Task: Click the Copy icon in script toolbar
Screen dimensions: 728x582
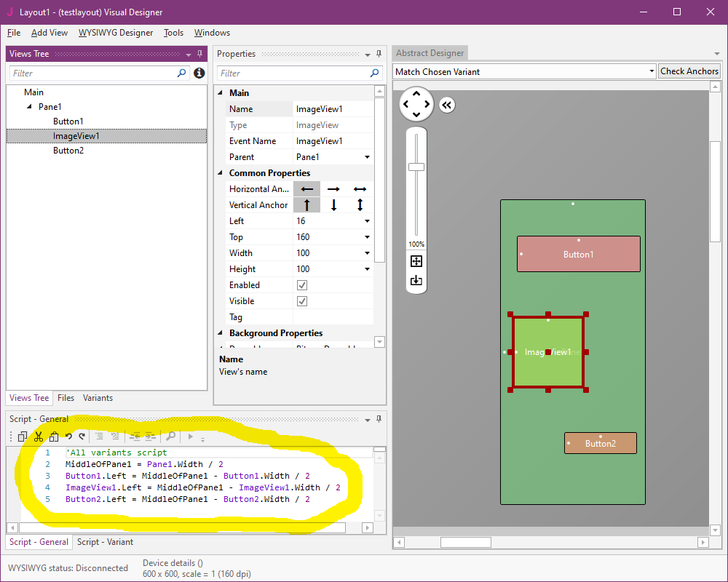Action: (x=23, y=436)
